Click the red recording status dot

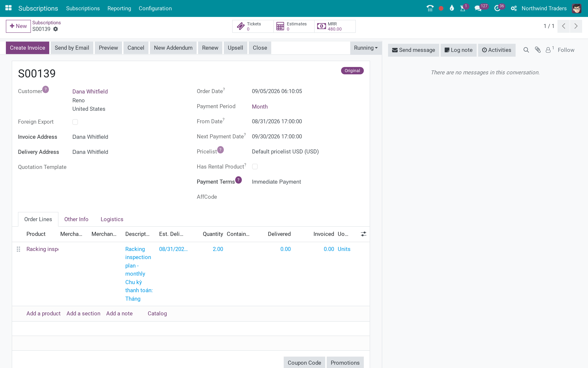click(441, 8)
